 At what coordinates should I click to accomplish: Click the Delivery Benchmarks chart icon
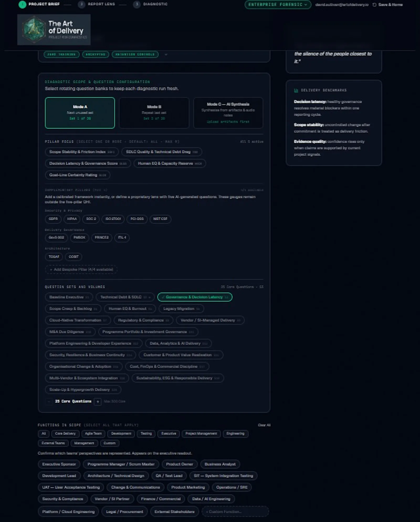[x=296, y=90]
